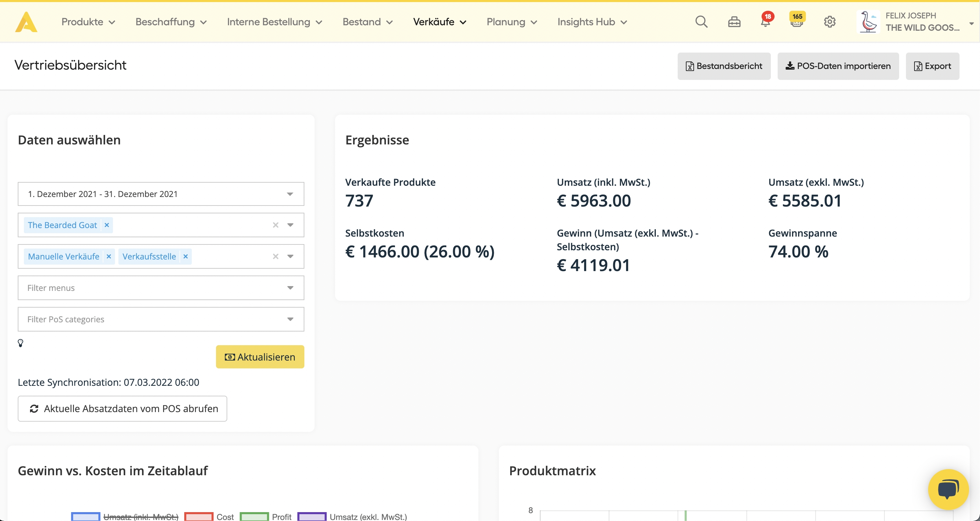
Task: Click the Aktualisieren button
Action: click(260, 356)
